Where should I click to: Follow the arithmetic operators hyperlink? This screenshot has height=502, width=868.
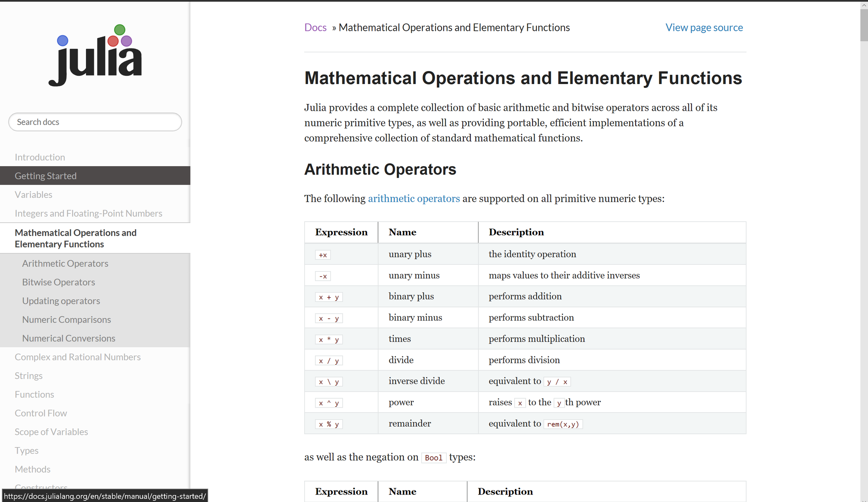[414, 199]
